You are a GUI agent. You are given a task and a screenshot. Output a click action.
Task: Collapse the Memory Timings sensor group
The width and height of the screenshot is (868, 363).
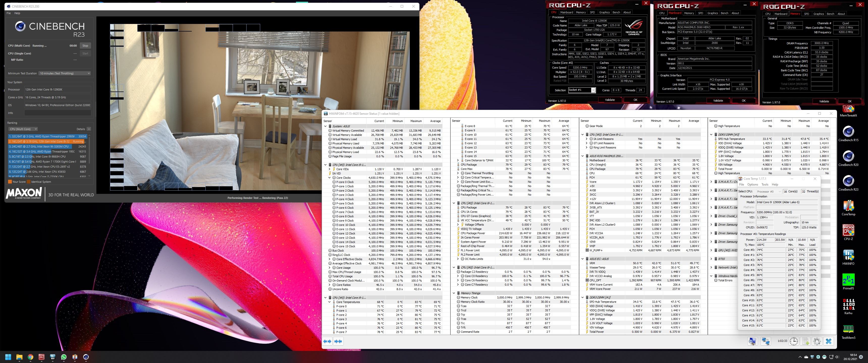[x=454, y=293]
